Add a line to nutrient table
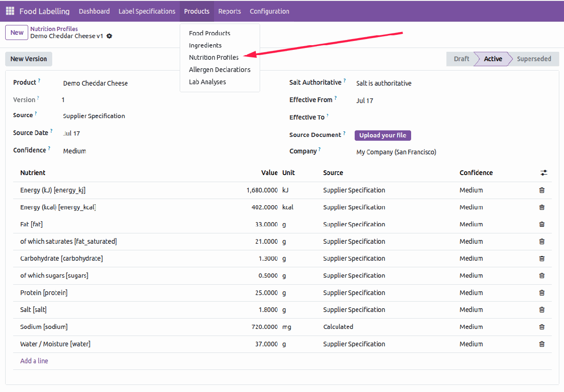Image resolution: width=564 pixels, height=392 pixels. tap(34, 361)
